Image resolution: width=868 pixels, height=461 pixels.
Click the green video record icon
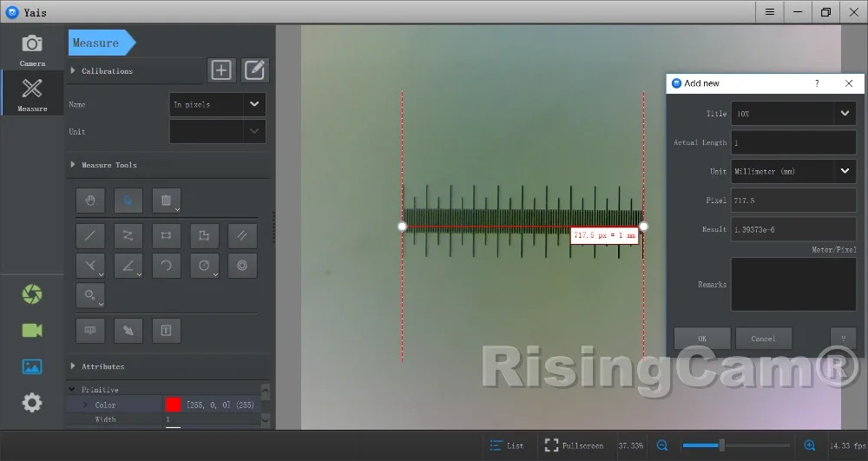(32, 331)
